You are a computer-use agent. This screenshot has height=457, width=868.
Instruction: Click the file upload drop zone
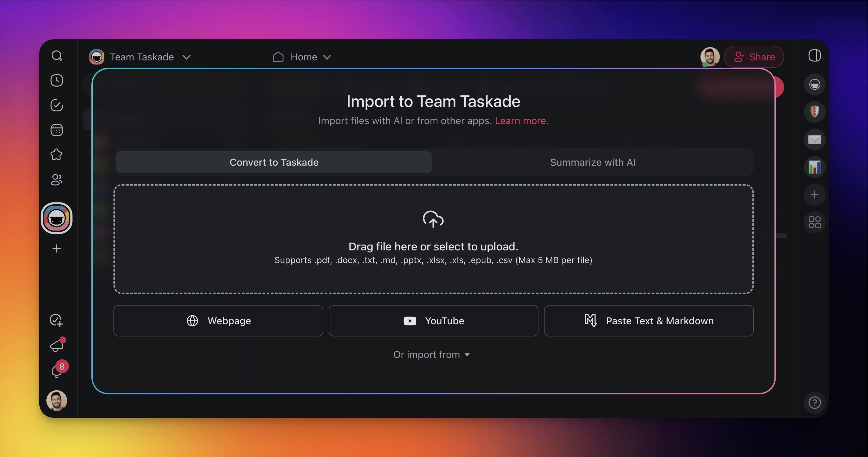coord(433,239)
